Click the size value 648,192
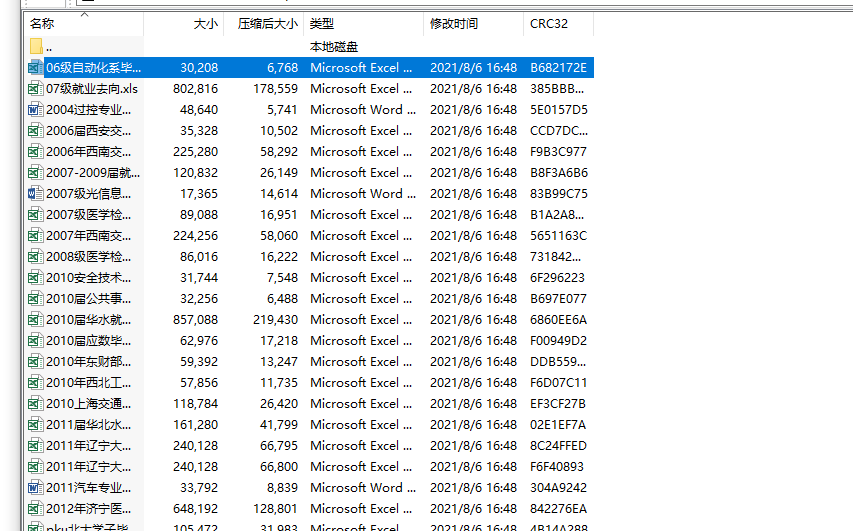Screen dimensions: 853x531 tap(196, 509)
